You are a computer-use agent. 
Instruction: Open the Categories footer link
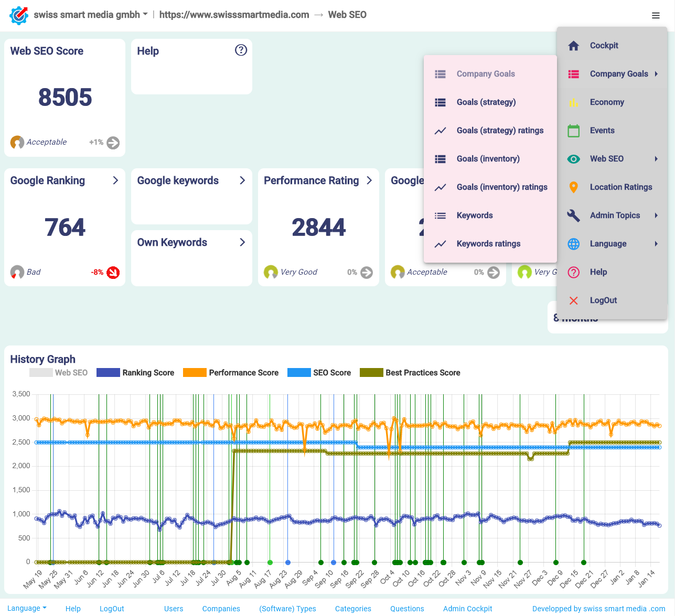click(353, 609)
